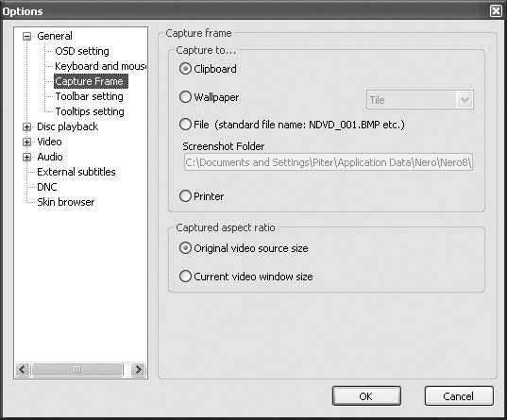Select File capture radio button
Image resolution: width=507 pixels, height=420 pixels.
point(185,125)
